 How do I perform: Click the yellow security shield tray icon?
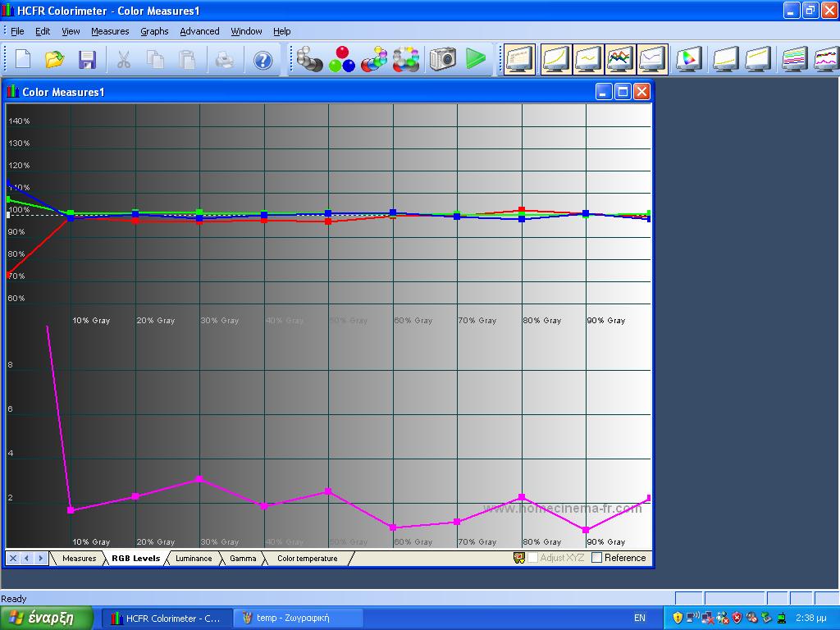click(677, 618)
